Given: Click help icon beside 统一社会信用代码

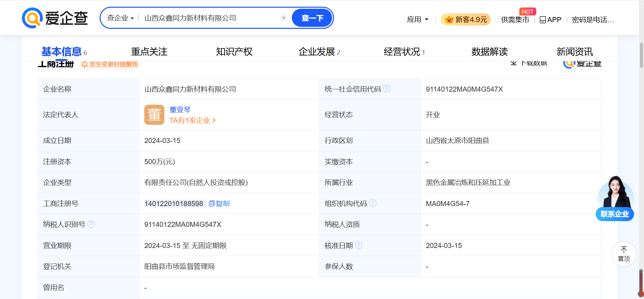Looking at the screenshot, I should 387,89.
